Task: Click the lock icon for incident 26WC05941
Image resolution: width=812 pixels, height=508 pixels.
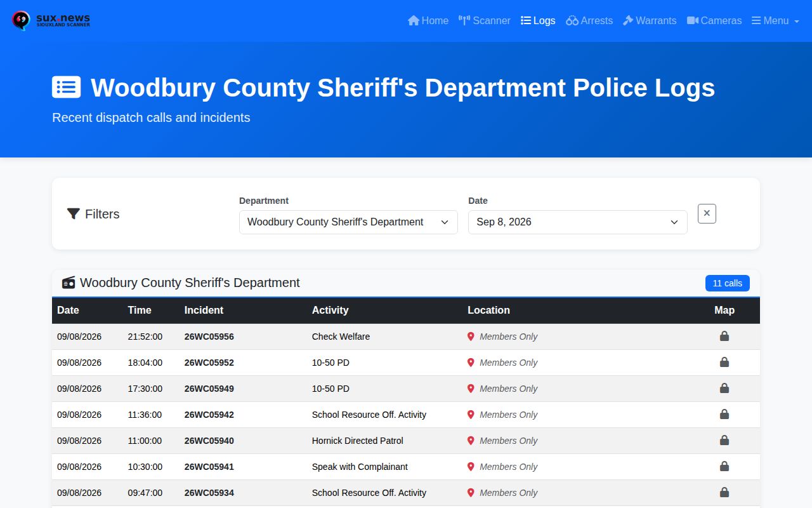Action: 724,467
